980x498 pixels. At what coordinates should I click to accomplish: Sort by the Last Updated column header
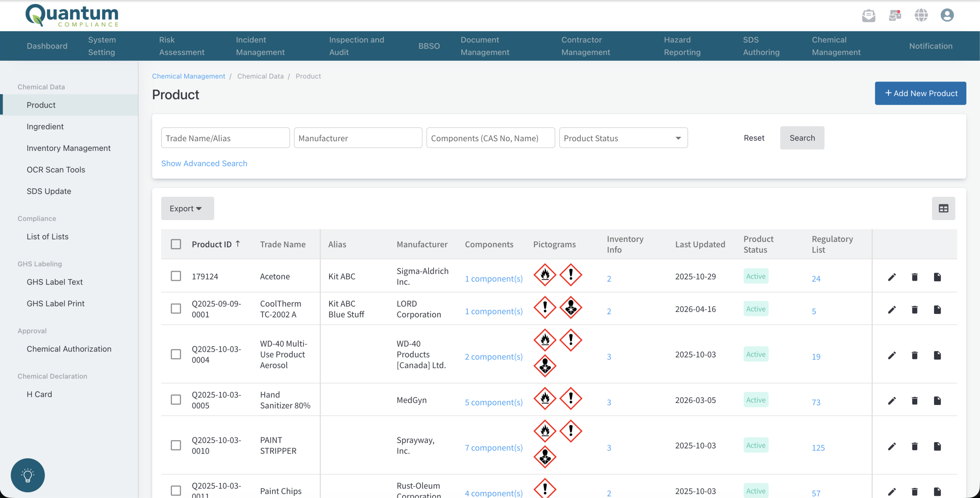pyautogui.click(x=700, y=244)
